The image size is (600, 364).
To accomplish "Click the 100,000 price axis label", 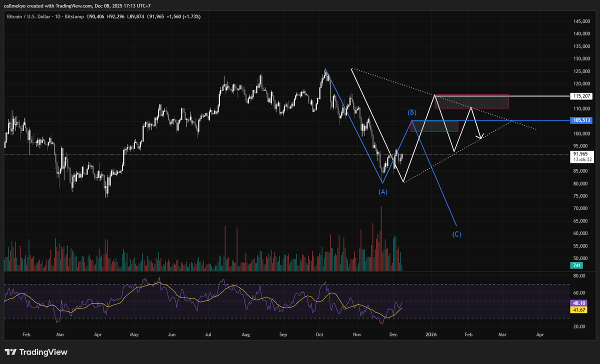I will point(580,133).
